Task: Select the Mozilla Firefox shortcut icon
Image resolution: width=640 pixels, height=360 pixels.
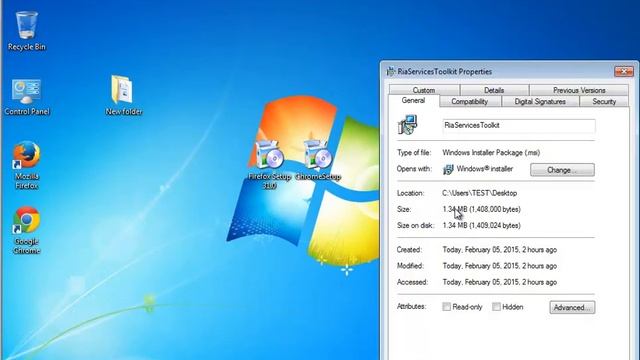Action: tap(27, 165)
